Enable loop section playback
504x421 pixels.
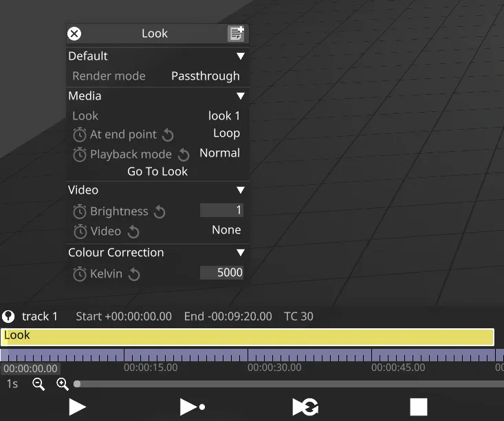tap(305, 407)
